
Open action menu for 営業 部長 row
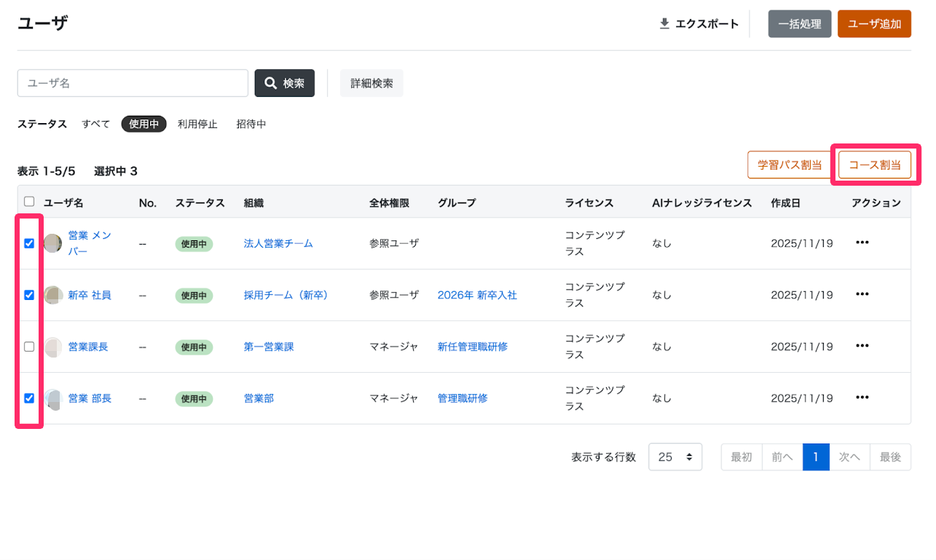tap(862, 398)
